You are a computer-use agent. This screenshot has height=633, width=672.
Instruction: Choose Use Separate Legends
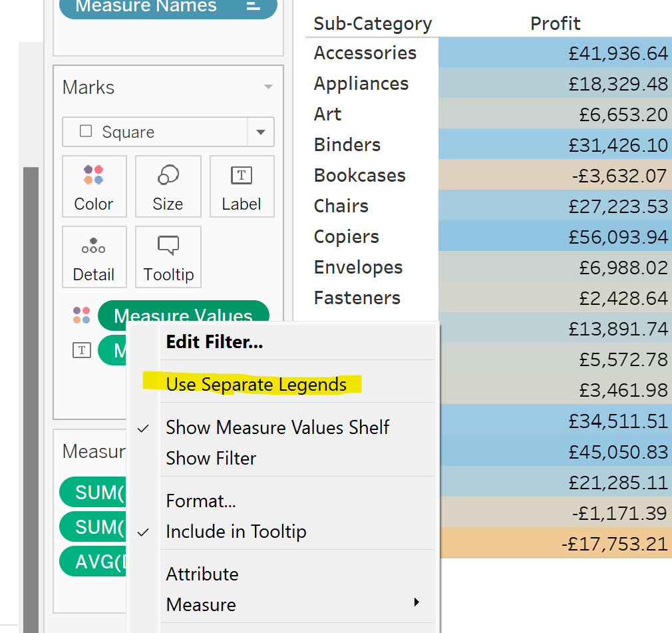tap(256, 385)
